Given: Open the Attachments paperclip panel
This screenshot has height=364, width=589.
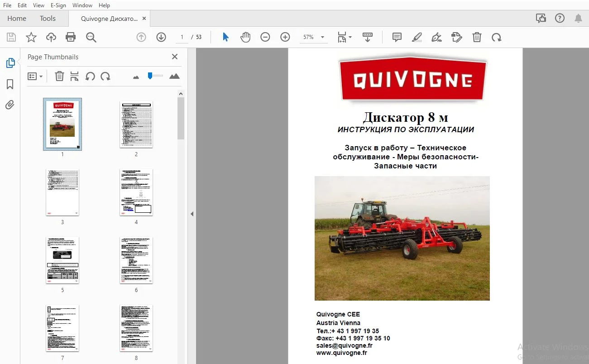Looking at the screenshot, I should tap(10, 105).
